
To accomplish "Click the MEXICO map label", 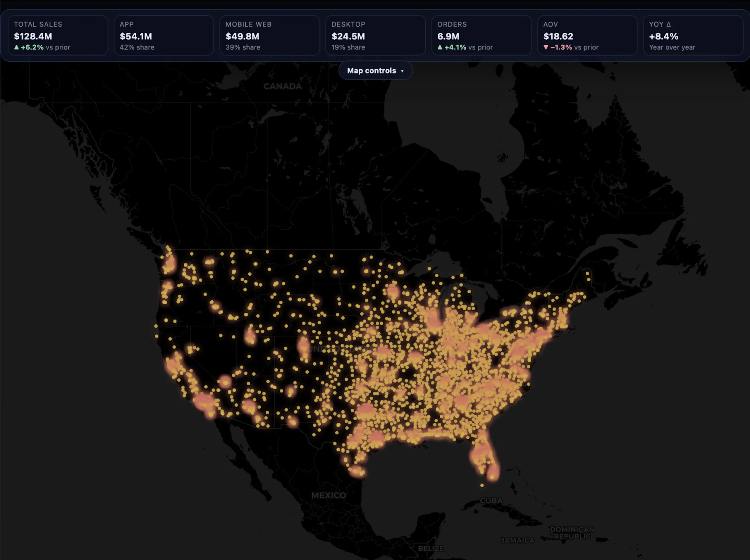I will (x=328, y=495).
